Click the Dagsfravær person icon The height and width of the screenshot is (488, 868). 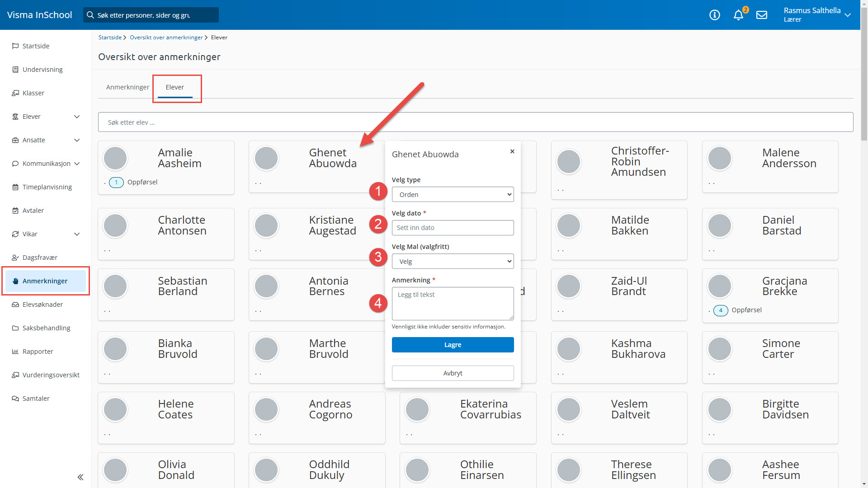[x=15, y=258]
